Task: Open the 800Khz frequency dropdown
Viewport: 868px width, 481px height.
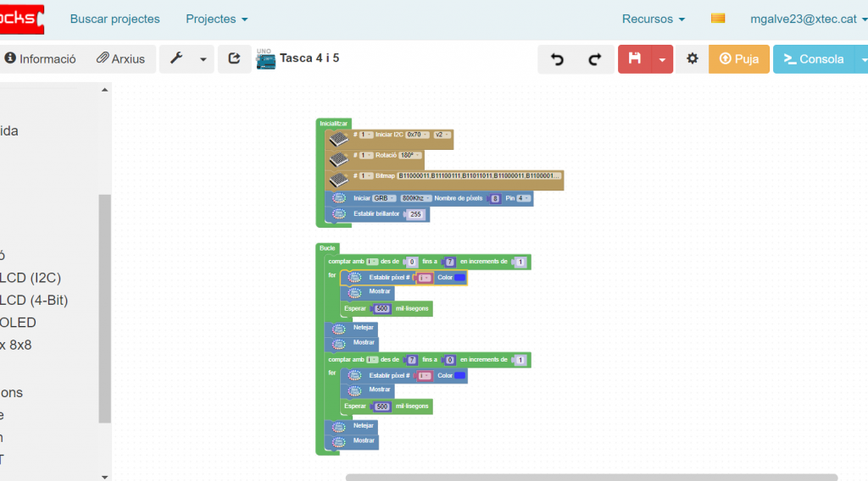Action: [415, 198]
